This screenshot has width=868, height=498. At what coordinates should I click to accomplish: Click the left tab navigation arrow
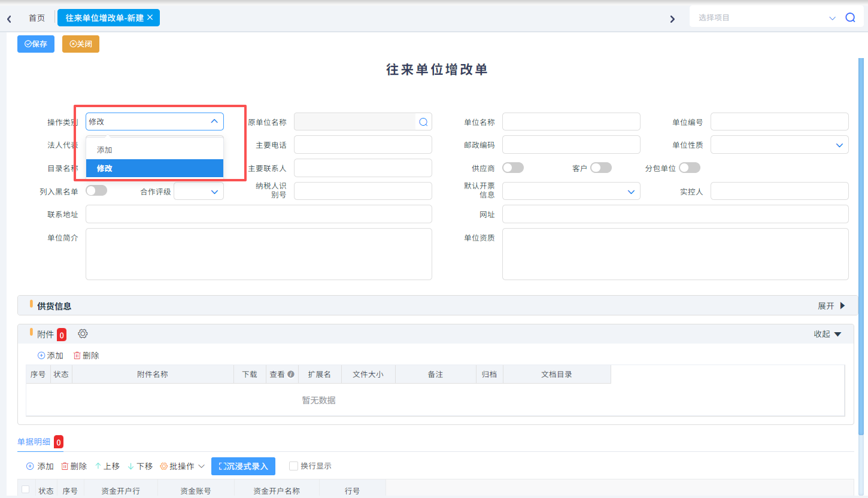point(9,19)
